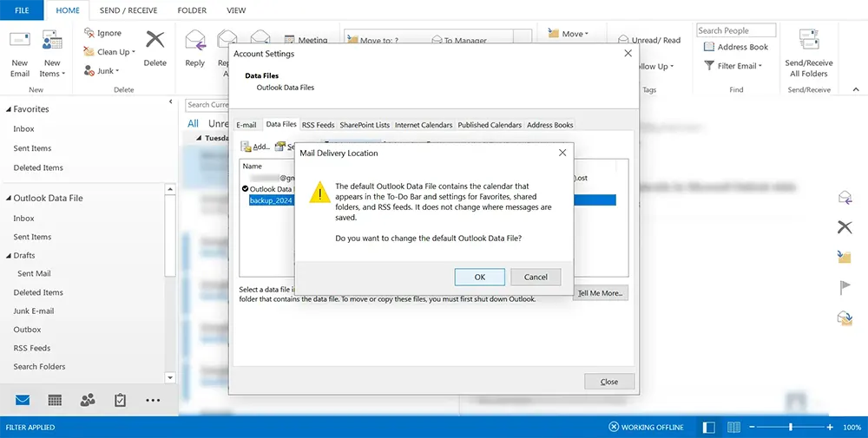The height and width of the screenshot is (438, 868).
Task: Collapse the ribbon with the chevron
Action: pyautogui.click(x=856, y=89)
